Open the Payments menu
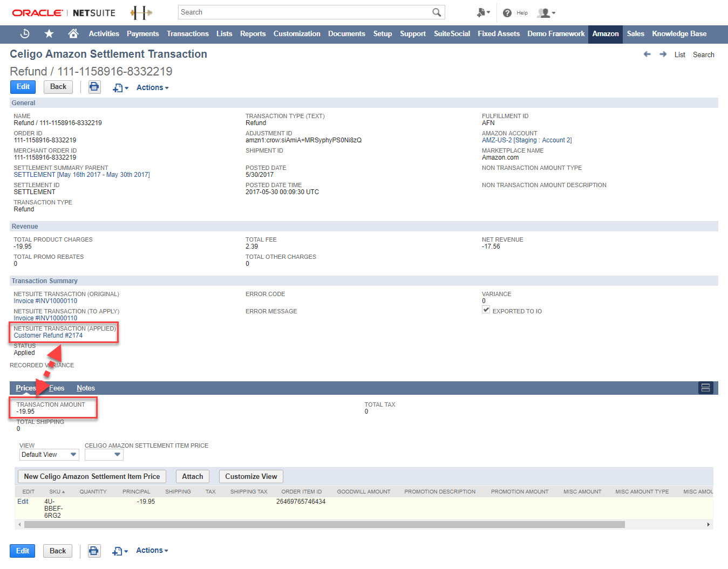Screen dimensions: 728x569 (143, 33)
